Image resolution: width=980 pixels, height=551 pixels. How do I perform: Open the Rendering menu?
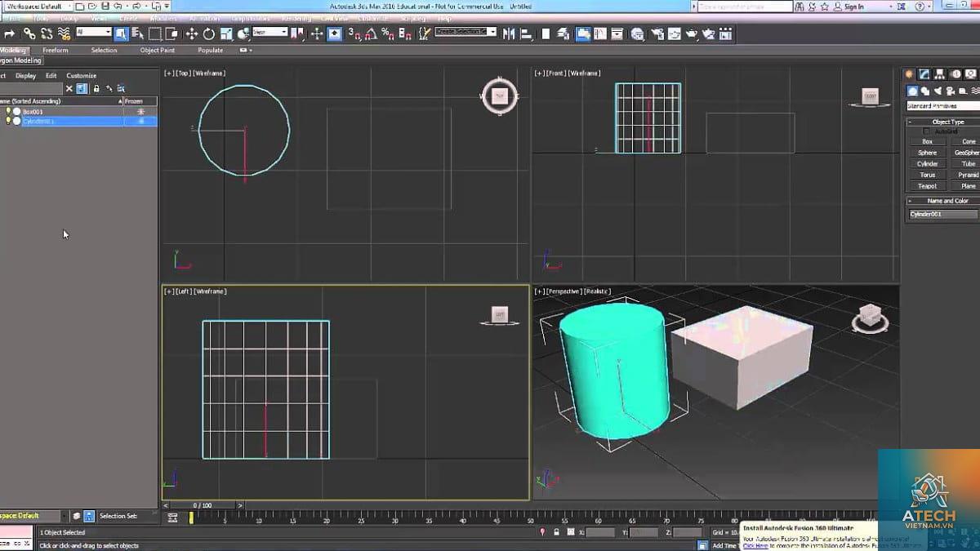pos(296,18)
